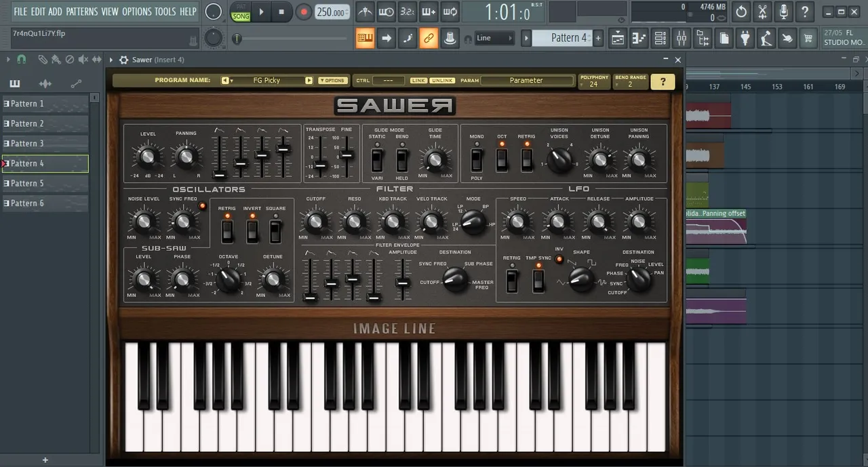This screenshot has height=467, width=868.
Task: Select the previous program arrow before FG Picky
Action: [x=226, y=81]
